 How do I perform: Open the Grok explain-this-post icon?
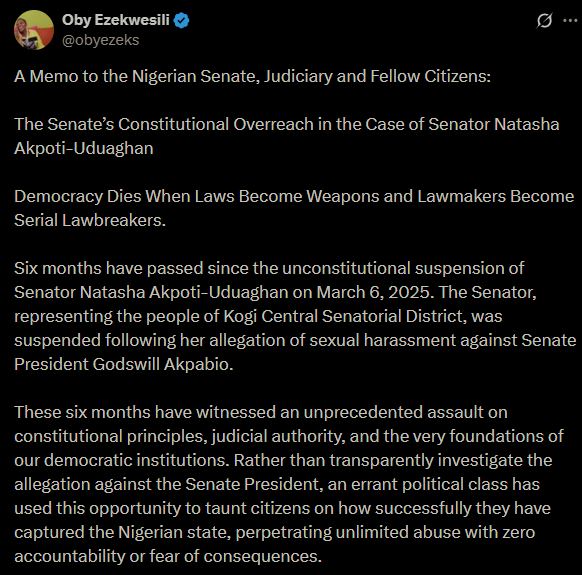544,20
